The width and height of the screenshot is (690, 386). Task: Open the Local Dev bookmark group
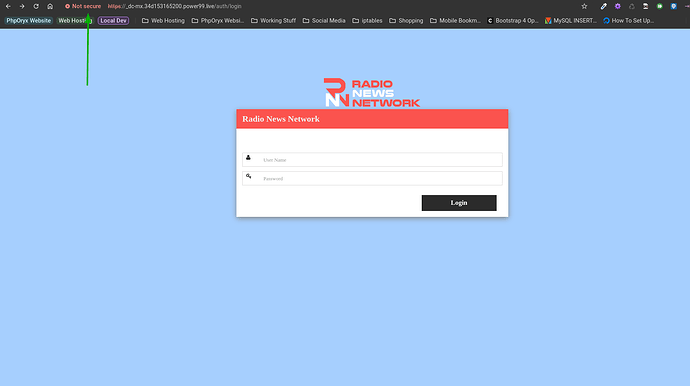click(114, 21)
